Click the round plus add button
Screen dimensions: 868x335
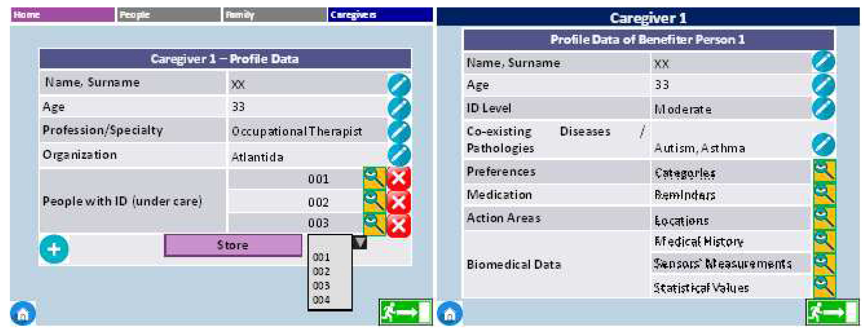tap(54, 249)
